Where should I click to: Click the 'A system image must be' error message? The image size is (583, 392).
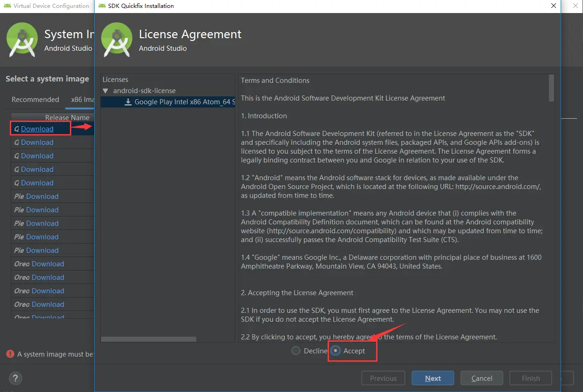55,354
